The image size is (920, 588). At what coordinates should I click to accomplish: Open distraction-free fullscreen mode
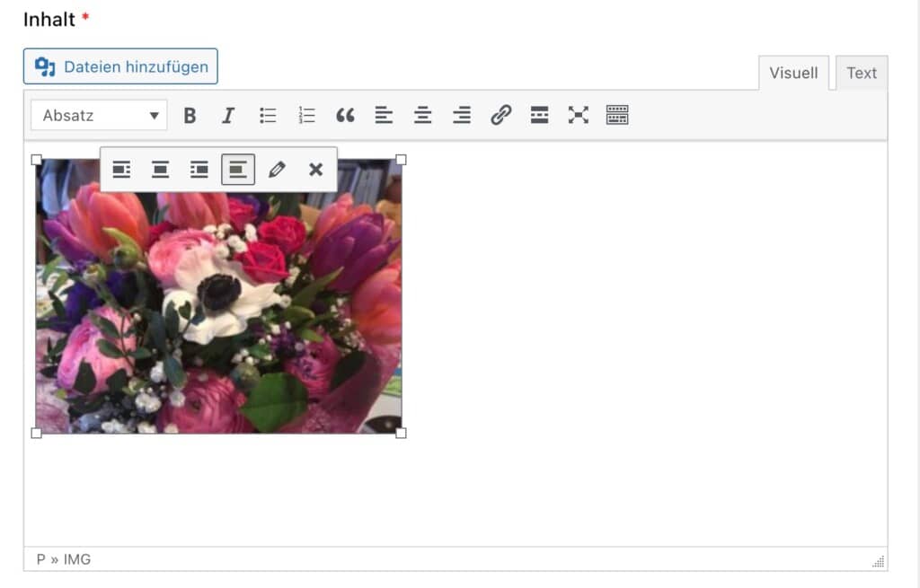tap(578, 116)
